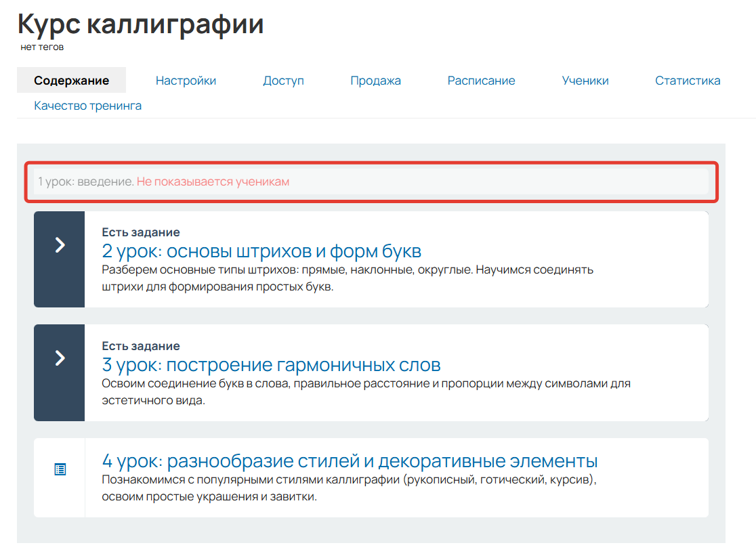Switch to the Настройки tab

186,80
